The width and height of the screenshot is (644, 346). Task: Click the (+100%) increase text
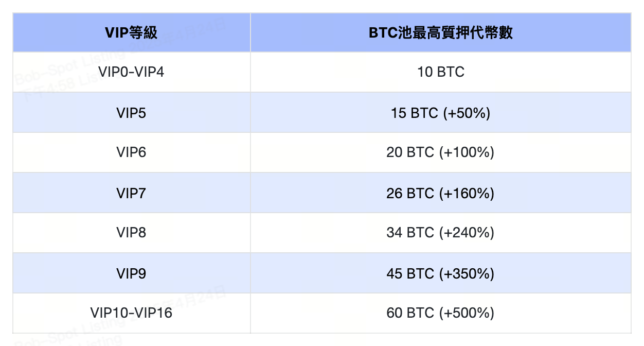point(467,152)
